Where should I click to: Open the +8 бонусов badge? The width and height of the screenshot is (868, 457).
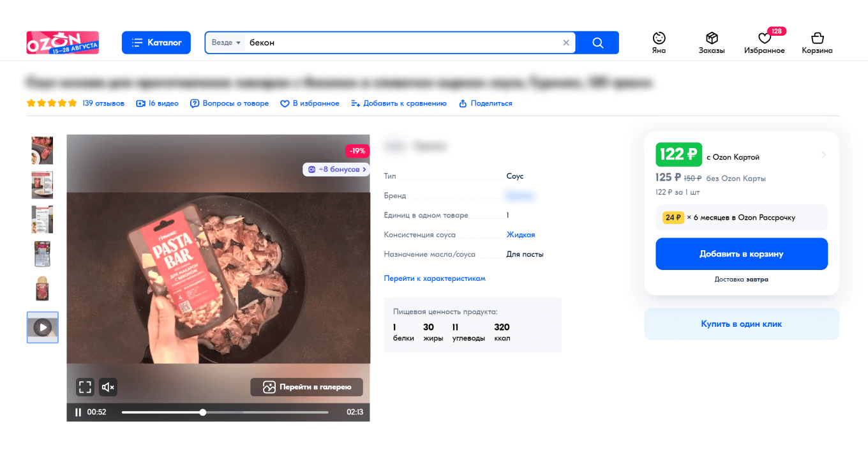click(x=336, y=169)
